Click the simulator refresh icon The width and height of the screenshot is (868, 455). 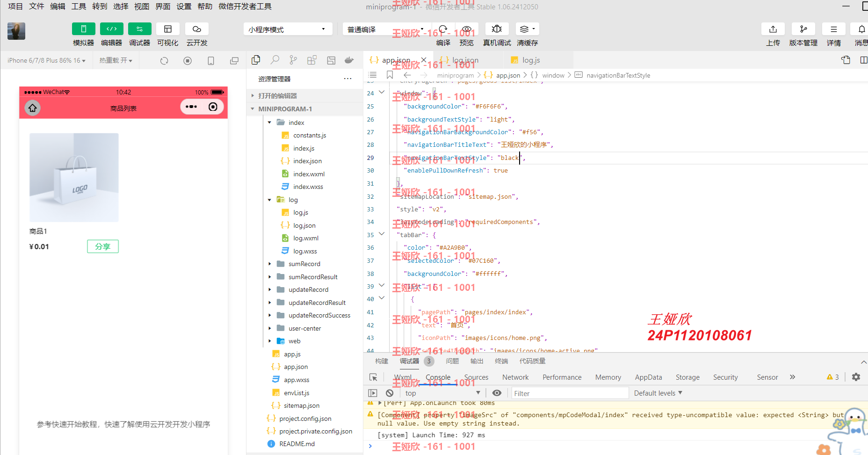pyautogui.click(x=164, y=61)
